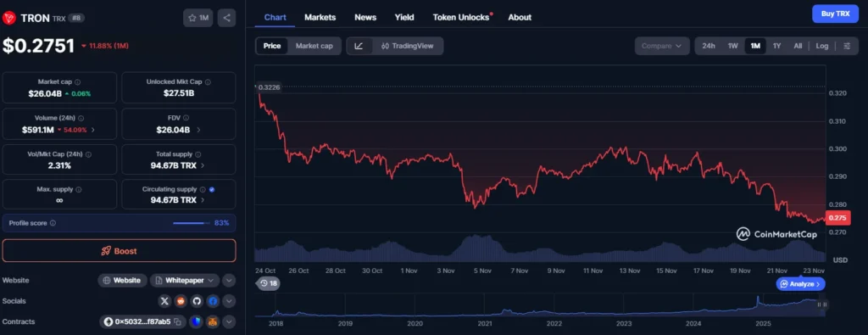Expand Volume (24h) details chevron
Screen dimensions: 868x335
[93, 130]
